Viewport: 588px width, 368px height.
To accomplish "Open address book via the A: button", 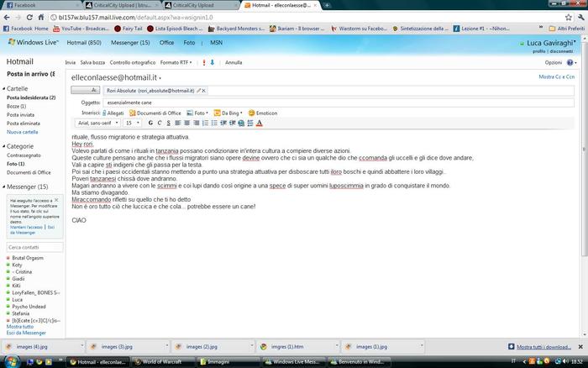I will [85, 90].
